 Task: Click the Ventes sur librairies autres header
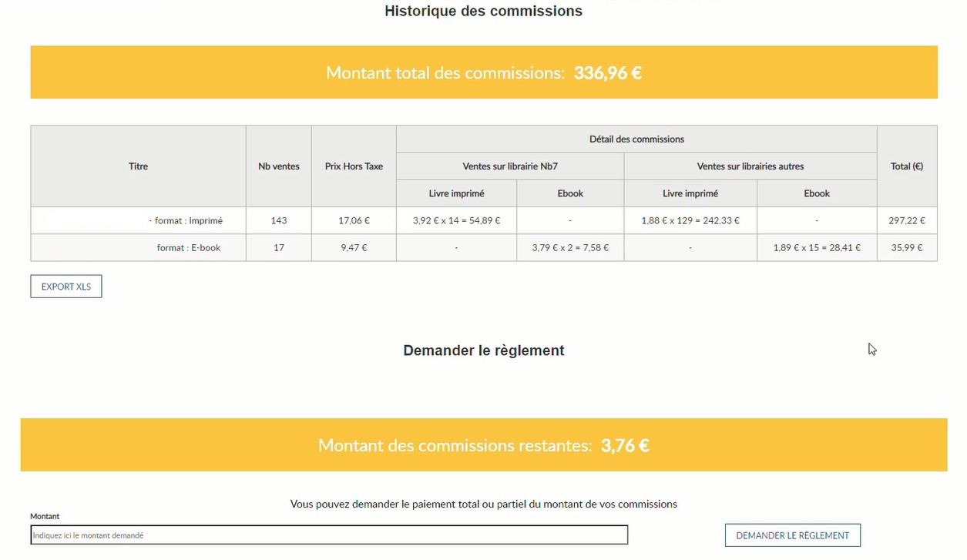(750, 166)
